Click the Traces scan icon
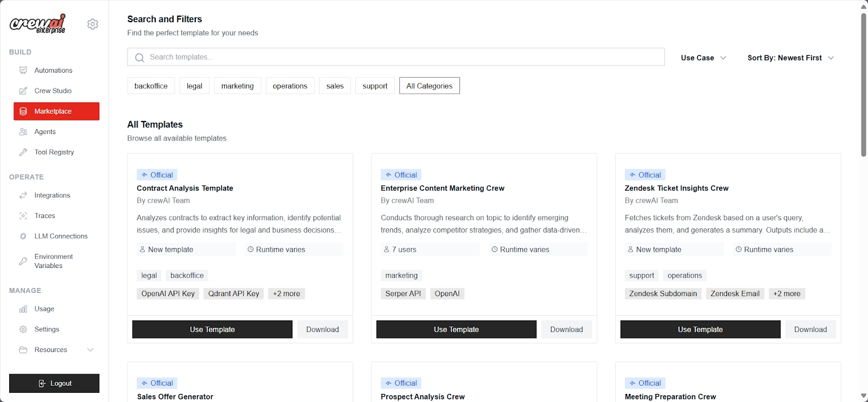Viewport: 868px width, 402px height. tap(23, 216)
